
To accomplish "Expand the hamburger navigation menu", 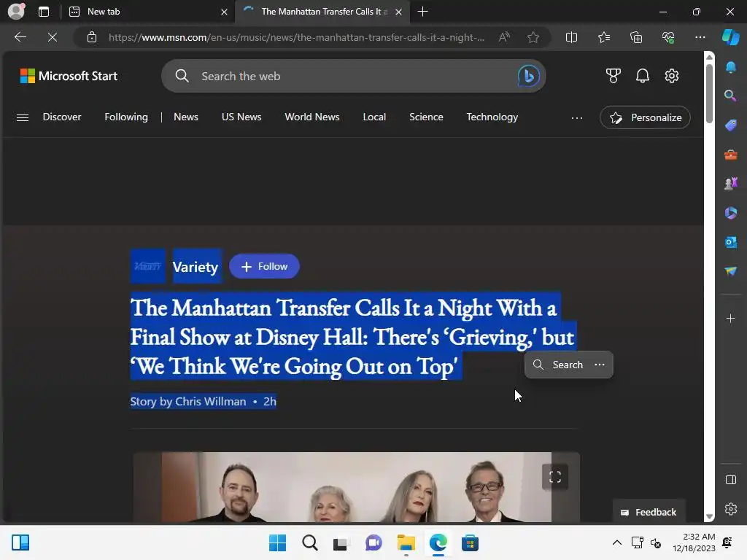I will (x=23, y=117).
